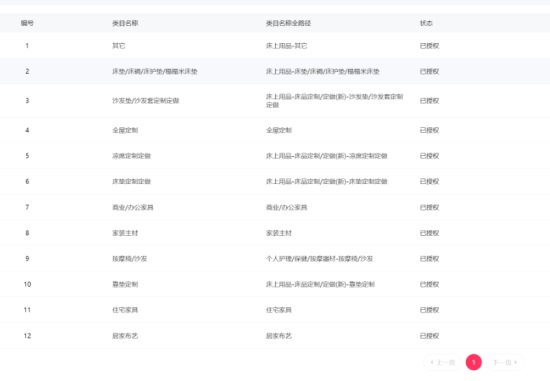Click the 类目名称全路径 column header

pyautogui.click(x=288, y=23)
